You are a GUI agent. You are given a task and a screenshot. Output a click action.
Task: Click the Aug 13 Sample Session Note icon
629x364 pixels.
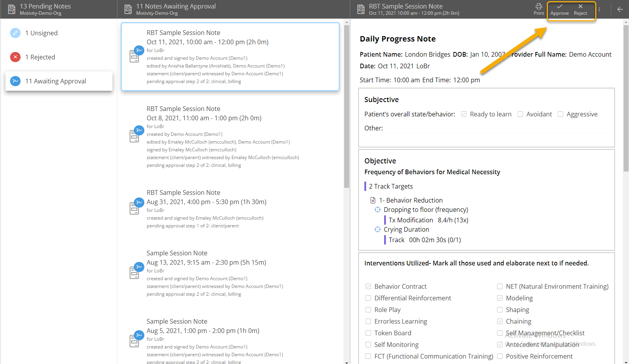(135, 272)
